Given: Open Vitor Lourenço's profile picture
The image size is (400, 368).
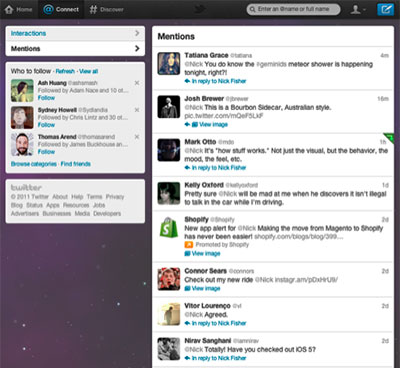Looking at the screenshot, I should pos(169,314).
